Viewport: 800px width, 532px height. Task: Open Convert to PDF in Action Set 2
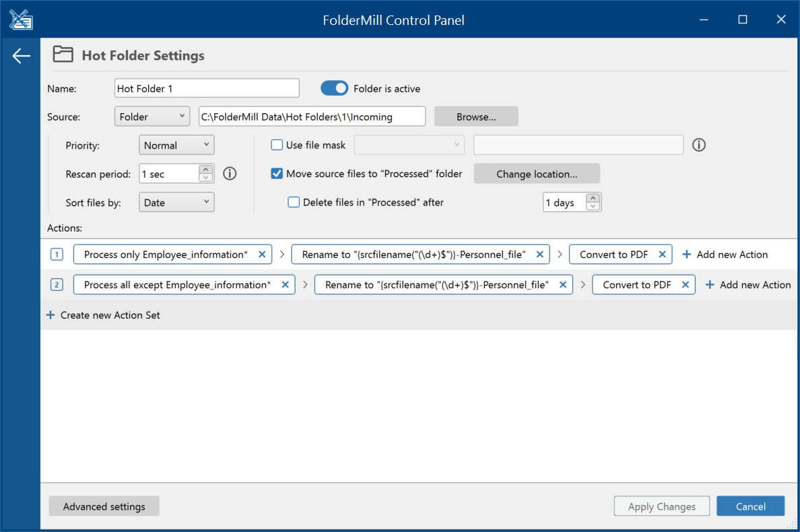tap(637, 285)
